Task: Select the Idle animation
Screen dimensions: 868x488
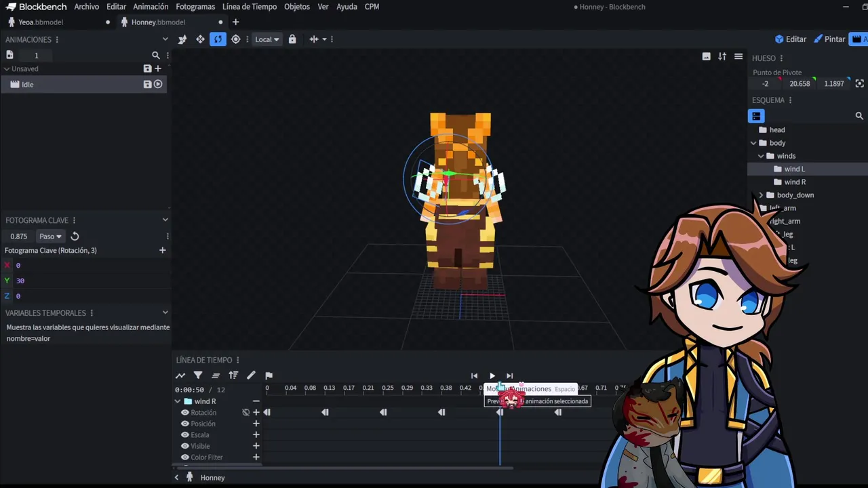Action: coord(84,84)
